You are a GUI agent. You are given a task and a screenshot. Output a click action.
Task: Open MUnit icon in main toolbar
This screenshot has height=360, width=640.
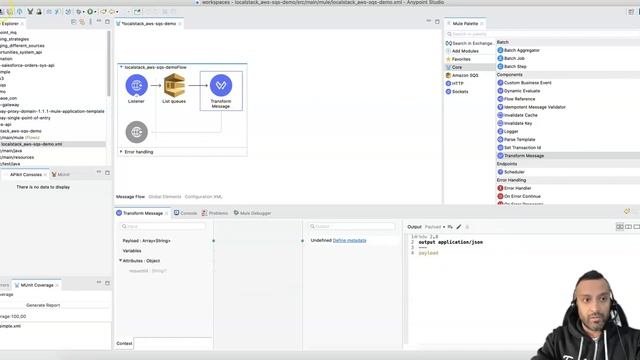(30, 11)
